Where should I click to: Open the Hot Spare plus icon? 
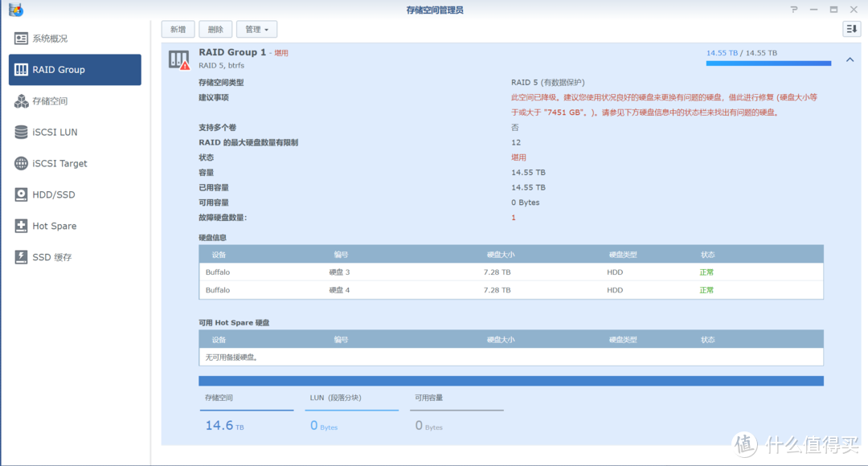click(21, 226)
